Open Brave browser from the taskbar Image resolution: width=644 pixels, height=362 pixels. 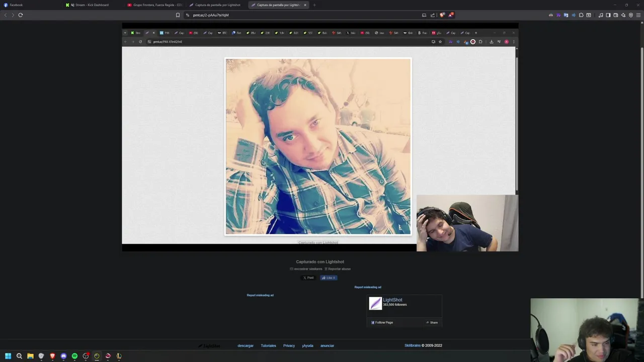(52, 356)
